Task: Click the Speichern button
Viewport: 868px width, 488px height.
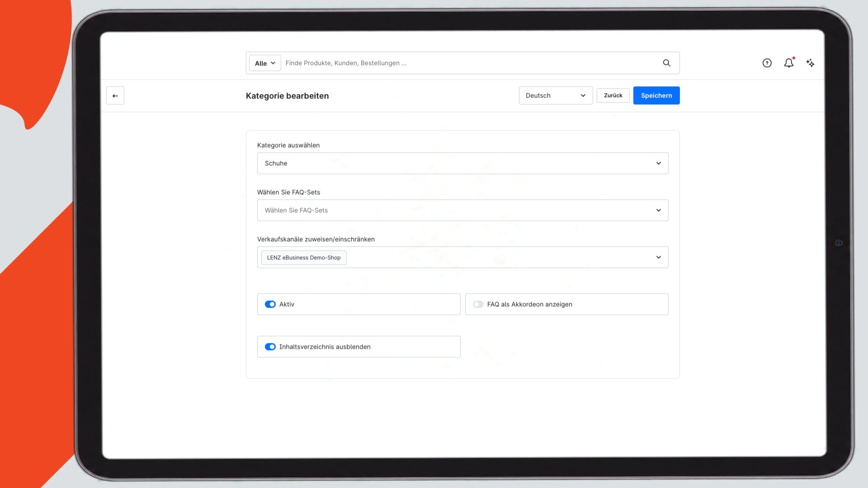Action: (x=656, y=95)
